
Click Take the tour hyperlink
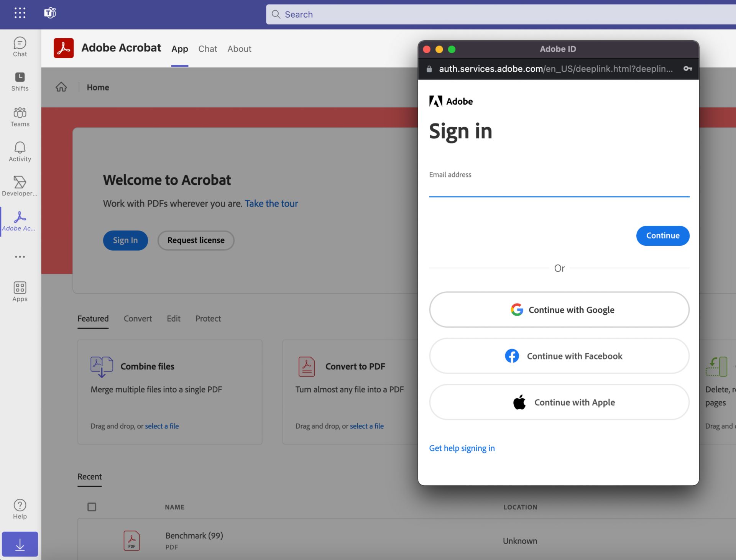click(271, 203)
